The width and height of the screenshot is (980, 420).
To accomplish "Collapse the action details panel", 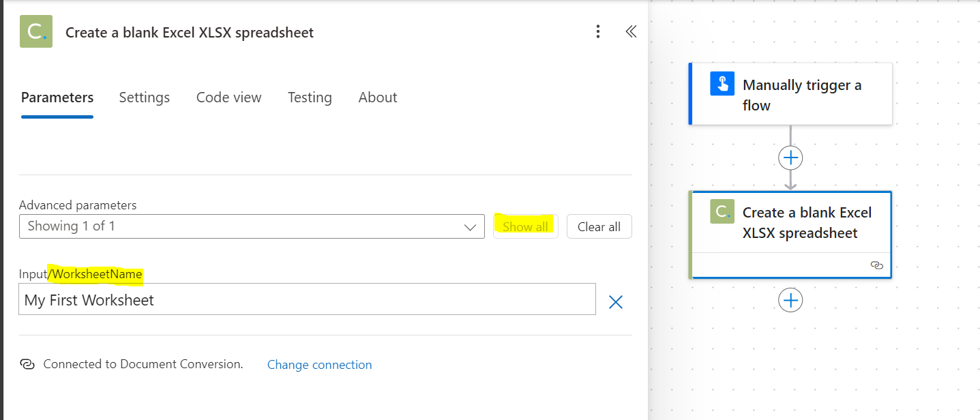I will [x=631, y=31].
